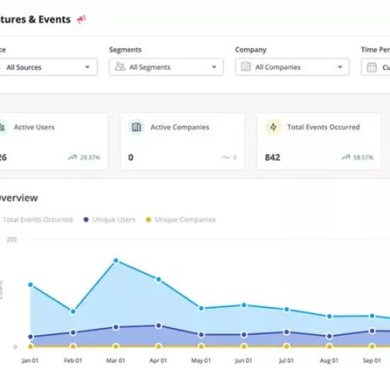Image resolution: width=390 pixels, height=370 pixels.
Task: Click the Aug 01 axis label
Action: (x=329, y=360)
